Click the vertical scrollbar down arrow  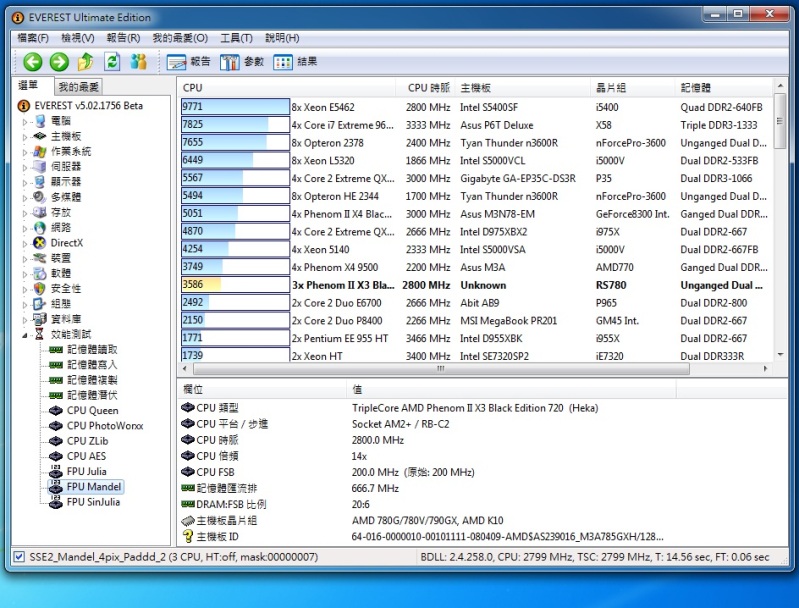coord(780,354)
